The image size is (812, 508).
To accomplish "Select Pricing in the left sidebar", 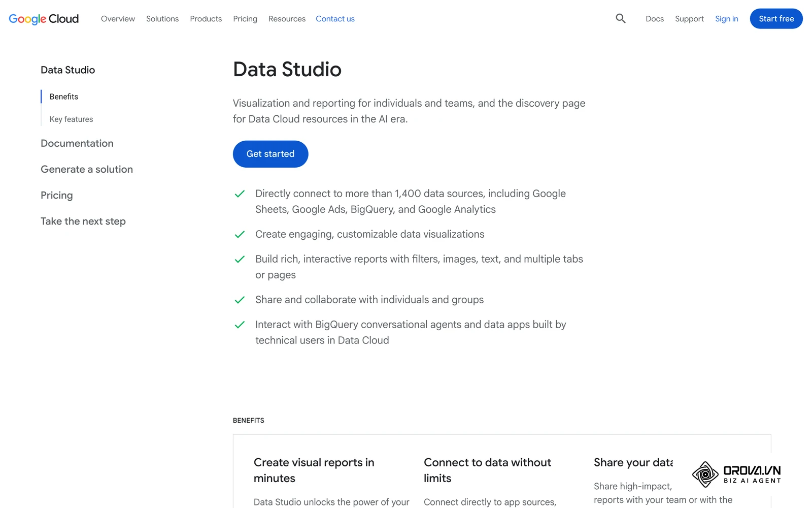I will (57, 196).
